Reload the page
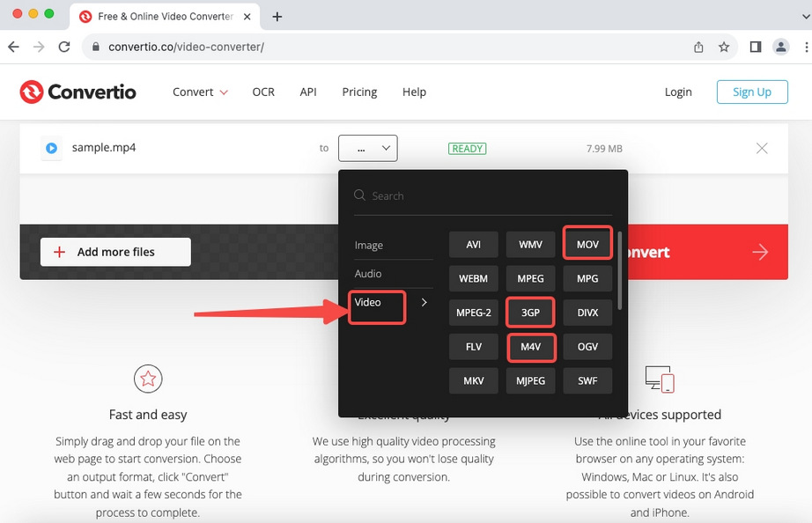The width and height of the screenshot is (812, 523). 64,48
